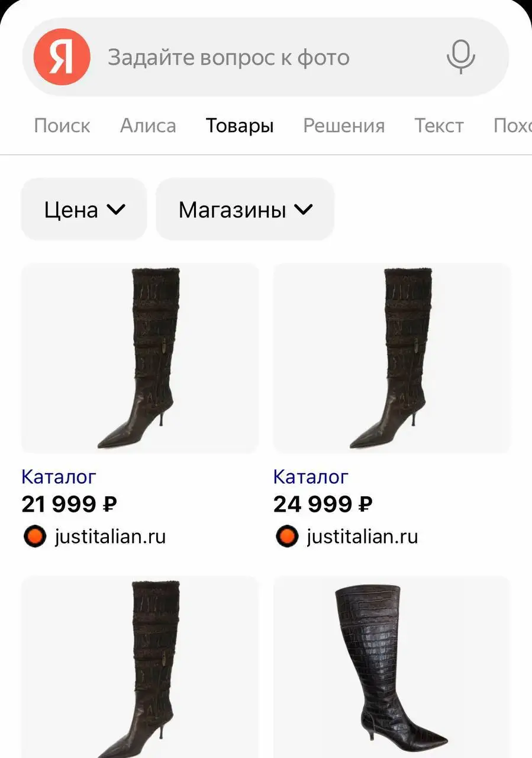
Task: Open Каталог link for 21 999 ₽ boot
Action: [59, 476]
